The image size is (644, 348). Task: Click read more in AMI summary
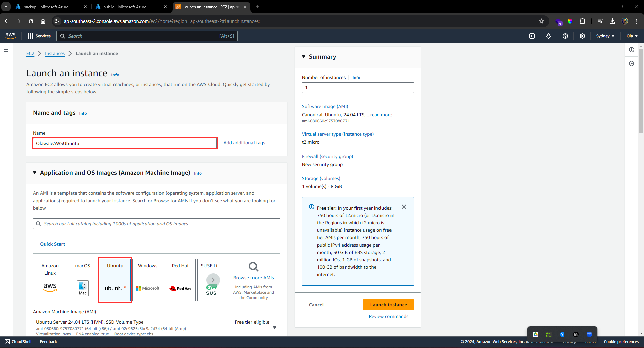(x=381, y=115)
